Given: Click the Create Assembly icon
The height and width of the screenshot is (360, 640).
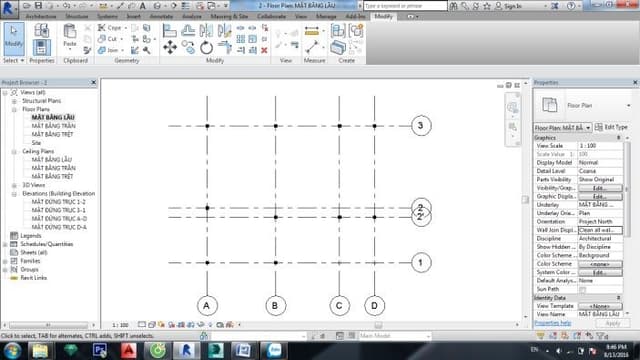Looking at the screenshot, I should pos(338,31).
